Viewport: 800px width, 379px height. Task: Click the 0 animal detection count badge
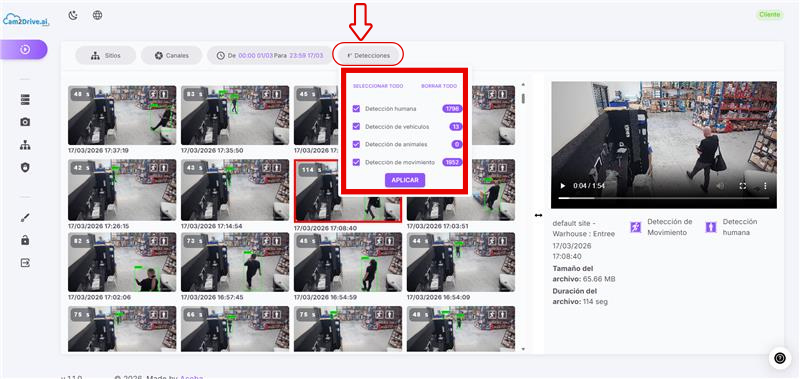(x=457, y=144)
